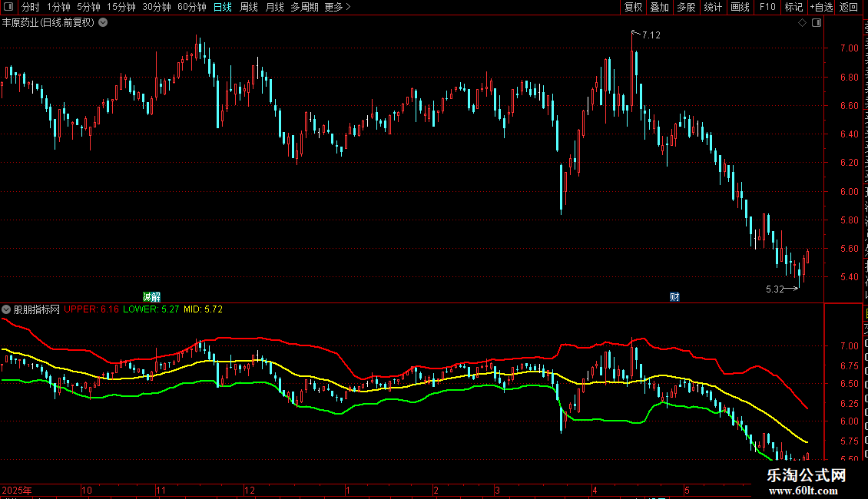Click the 5.32 low price label
The height and width of the screenshot is (499, 868).
pos(775,289)
